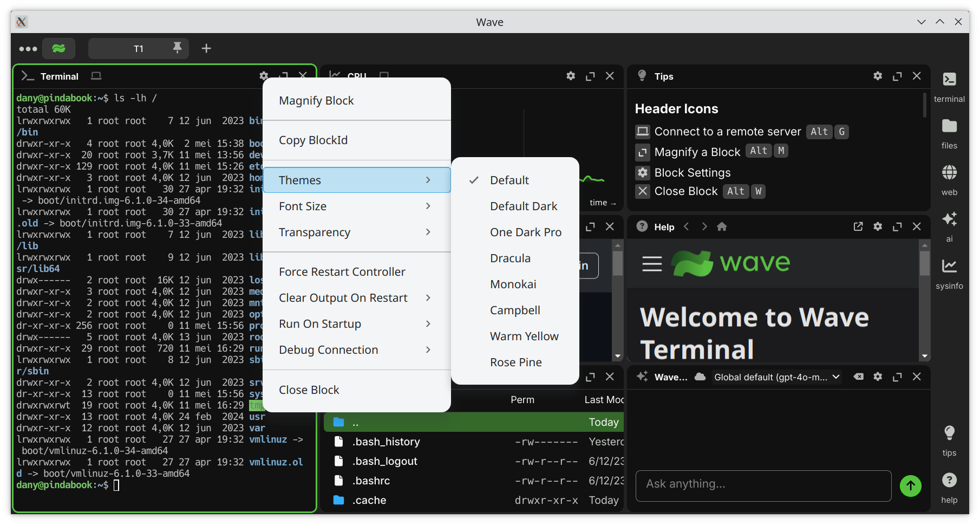
Task: Switch to the T1 tab
Action: (139, 48)
